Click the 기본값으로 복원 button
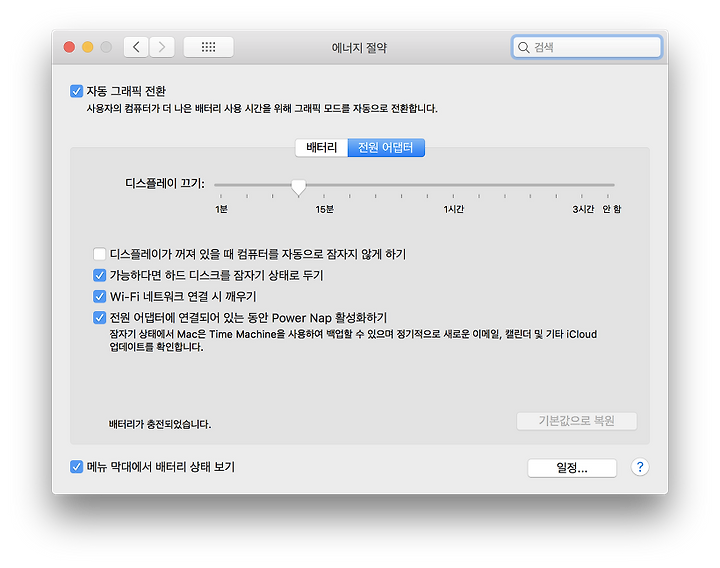This screenshot has height=568, width=720. coord(577,421)
